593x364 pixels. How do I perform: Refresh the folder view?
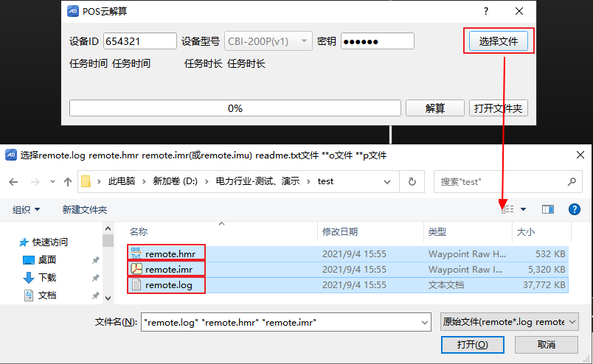click(412, 182)
